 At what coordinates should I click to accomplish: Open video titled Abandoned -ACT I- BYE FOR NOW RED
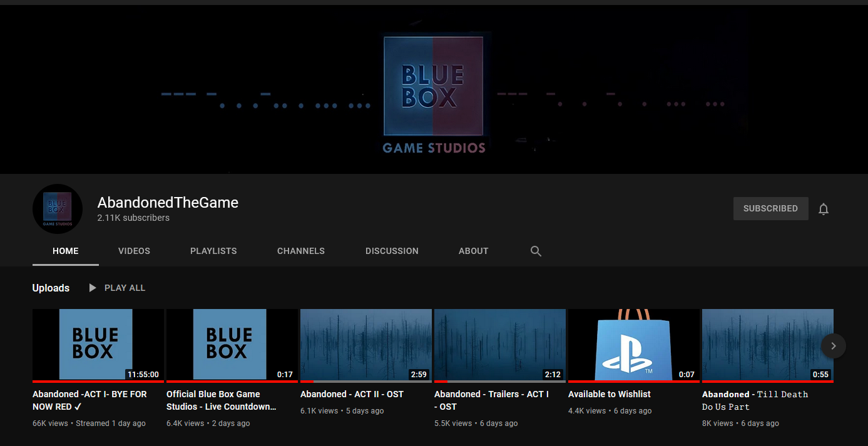[89, 400]
